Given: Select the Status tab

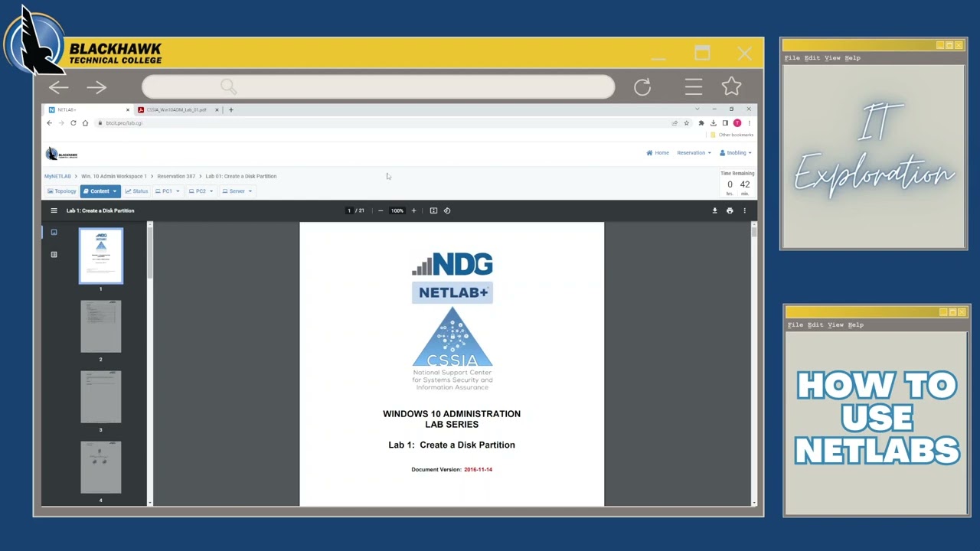Looking at the screenshot, I should 137,191.
